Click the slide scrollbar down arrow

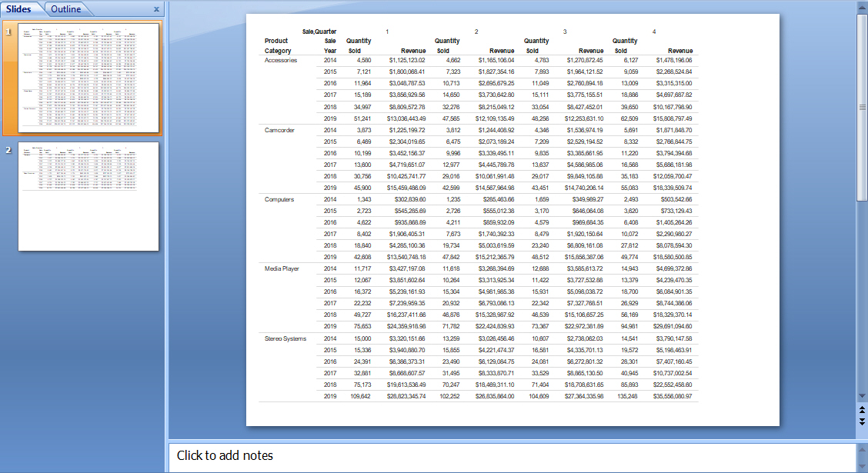862,395
